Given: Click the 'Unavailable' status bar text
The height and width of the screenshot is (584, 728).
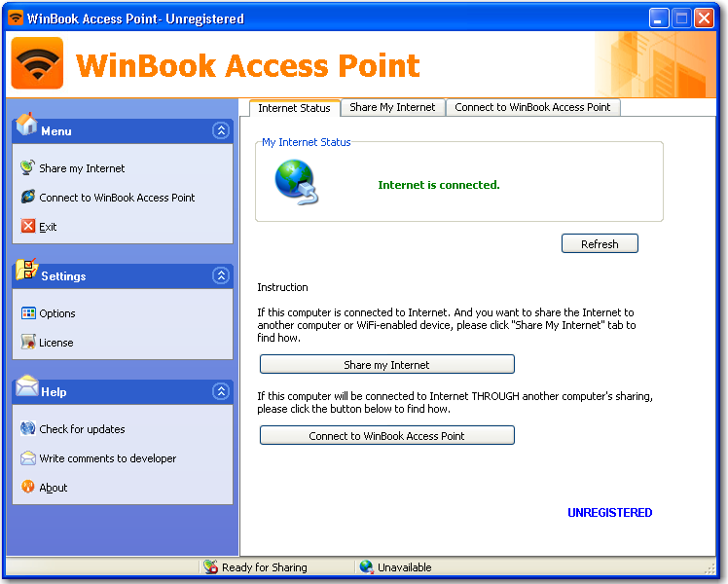Looking at the screenshot, I should (x=405, y=567).
